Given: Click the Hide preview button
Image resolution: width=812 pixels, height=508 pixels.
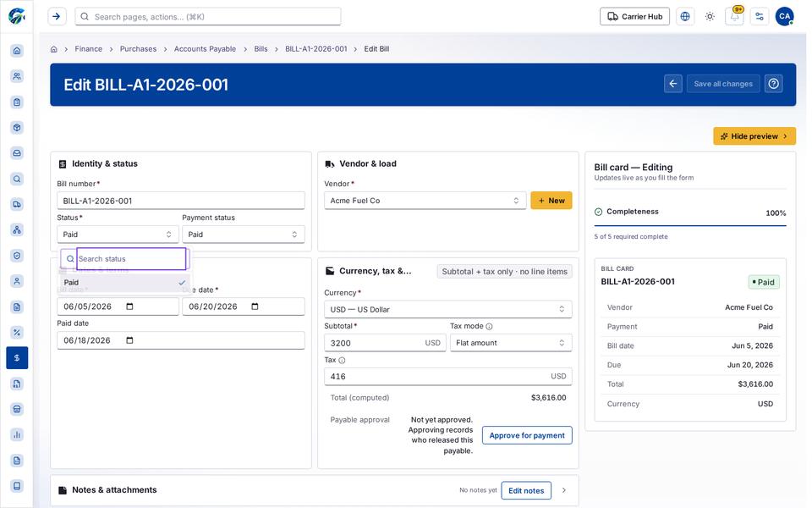Looking at the screenshot, I should tap(754, 135).
